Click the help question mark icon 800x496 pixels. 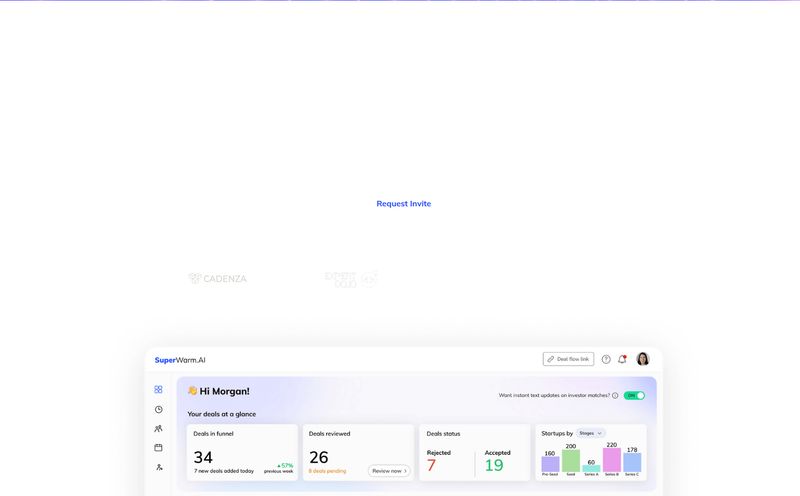point(606,359)
